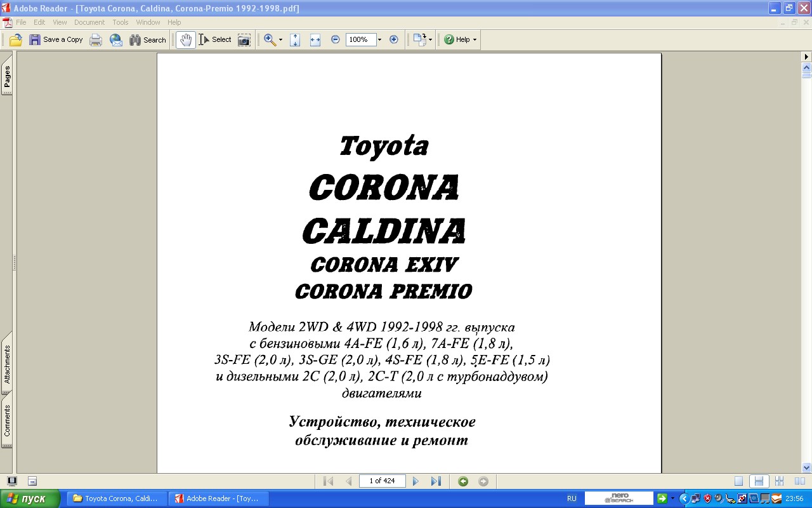Click the 100% zoom percentage field
This screenshot has height=508, width=812.
[x=361, y=39]
